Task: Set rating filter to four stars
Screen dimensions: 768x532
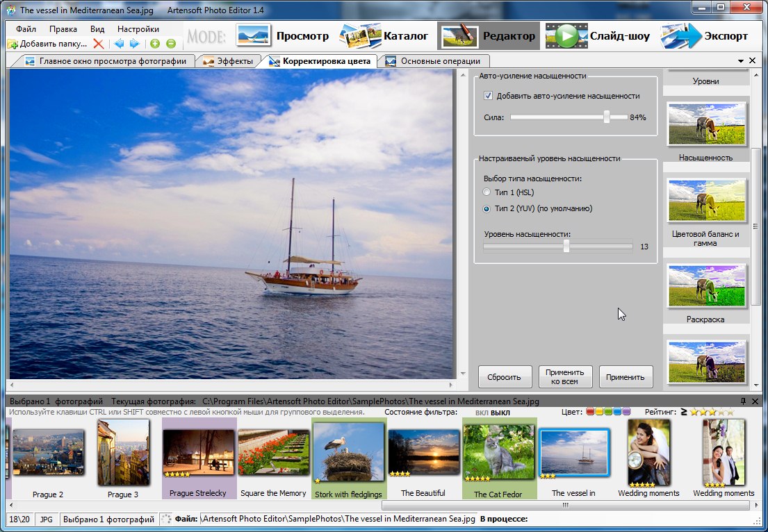Action: 721,412
